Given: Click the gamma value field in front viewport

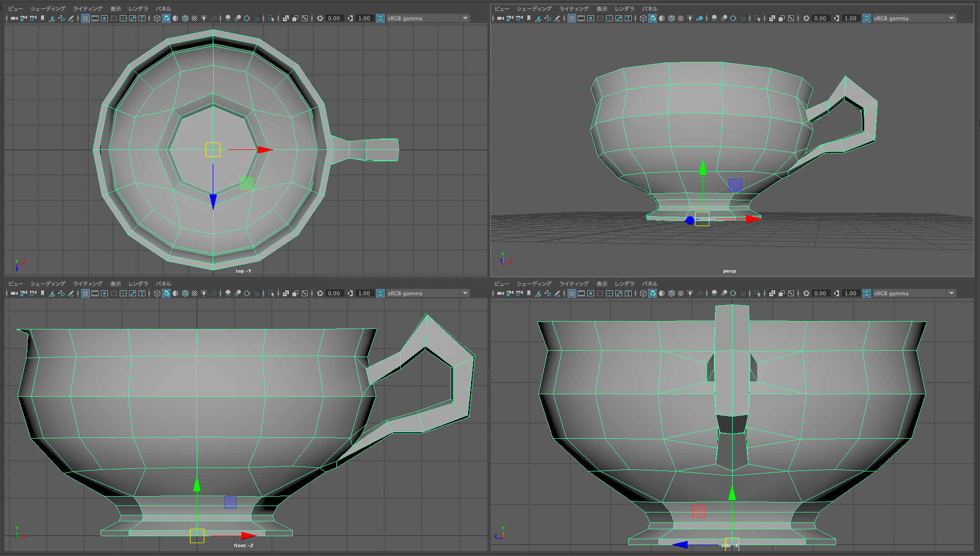Looking at the screenshot, I should point(365,293).
